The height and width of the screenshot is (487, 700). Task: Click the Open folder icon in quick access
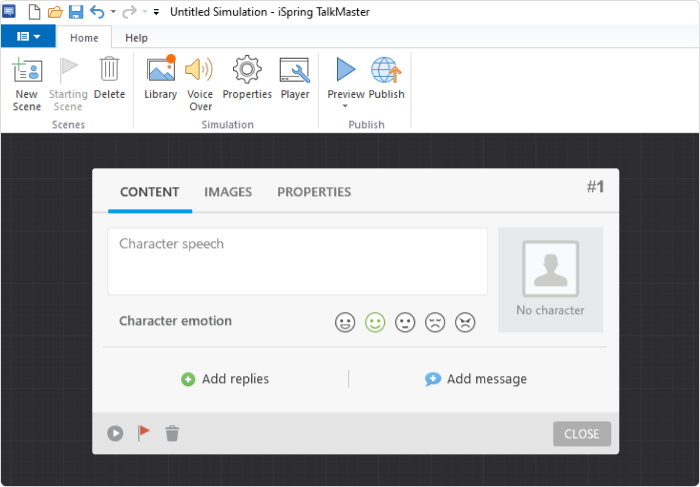pyautogui.click(x=55, y=12)
